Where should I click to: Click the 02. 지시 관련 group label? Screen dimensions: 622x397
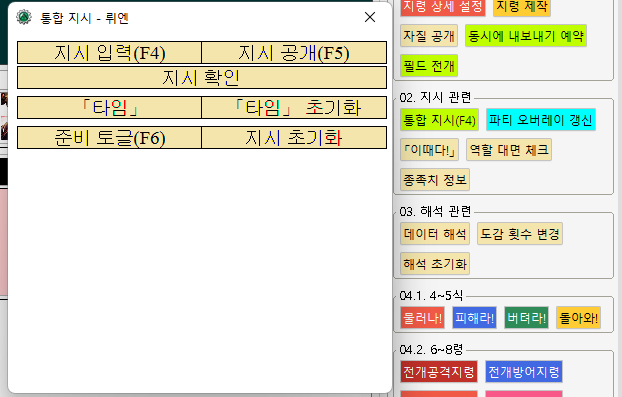435,97
